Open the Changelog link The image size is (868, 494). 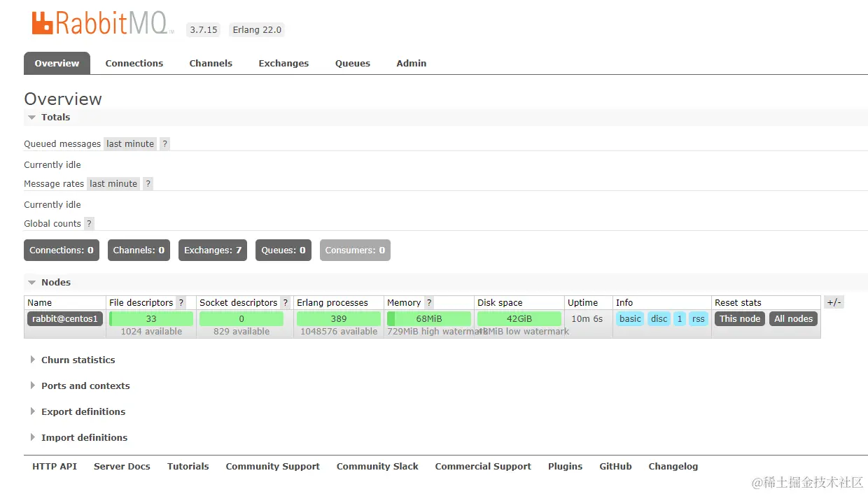coord(673,467)
